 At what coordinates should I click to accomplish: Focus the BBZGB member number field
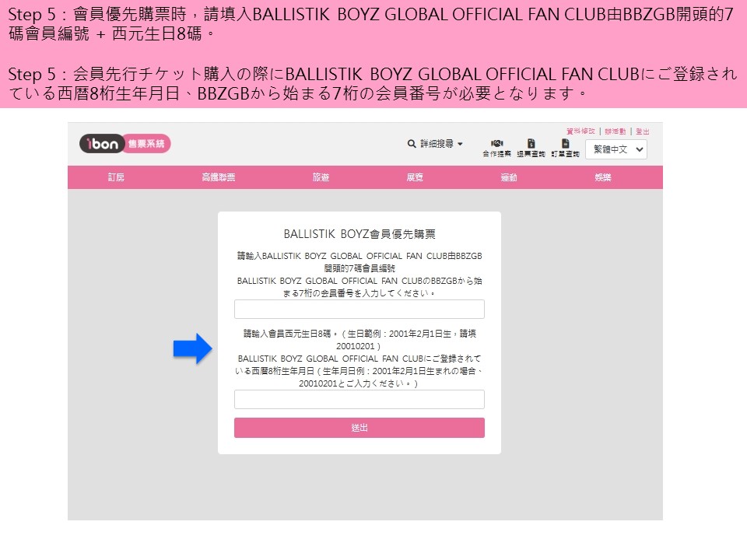coord(359,310)
